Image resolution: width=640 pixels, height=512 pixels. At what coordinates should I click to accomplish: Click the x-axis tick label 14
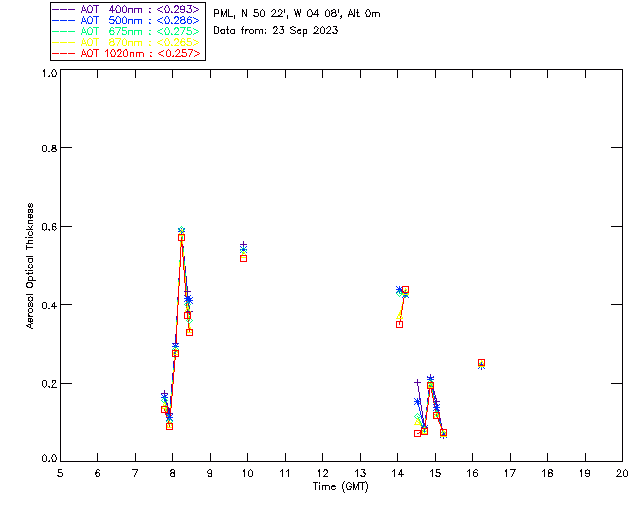(x=398, y=473)
